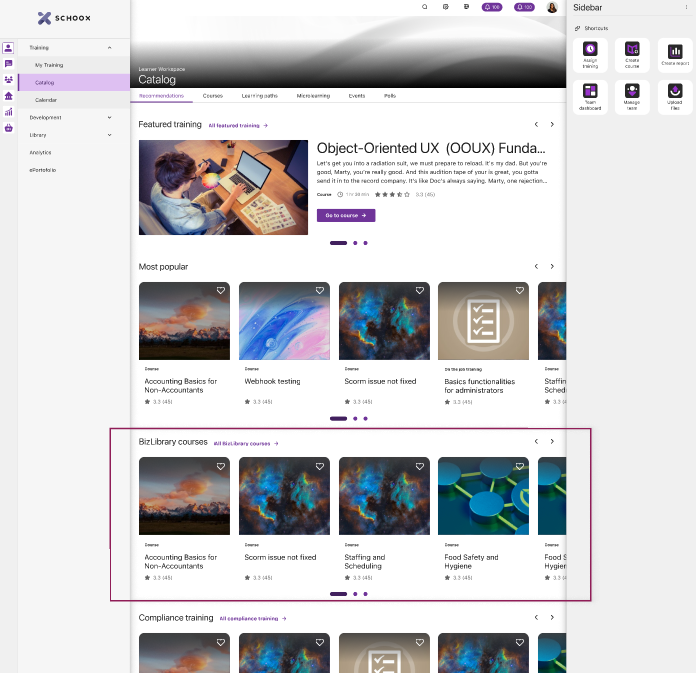
Task: Switch to the Learning paths tab
Action: (x=259, y=96)
